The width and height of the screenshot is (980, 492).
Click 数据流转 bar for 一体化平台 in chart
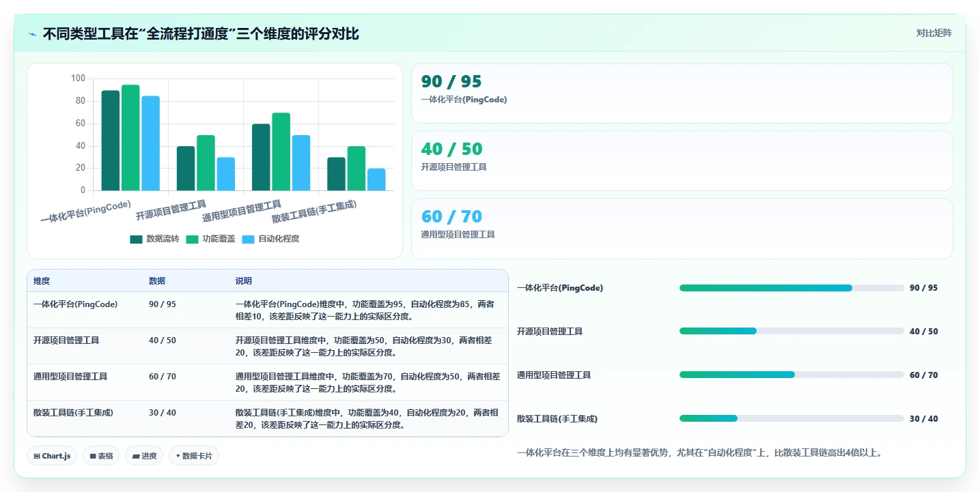click(111, 141)
